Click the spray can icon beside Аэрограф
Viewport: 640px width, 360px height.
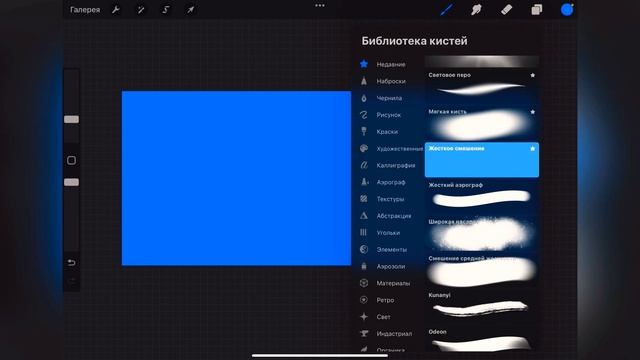364,182
